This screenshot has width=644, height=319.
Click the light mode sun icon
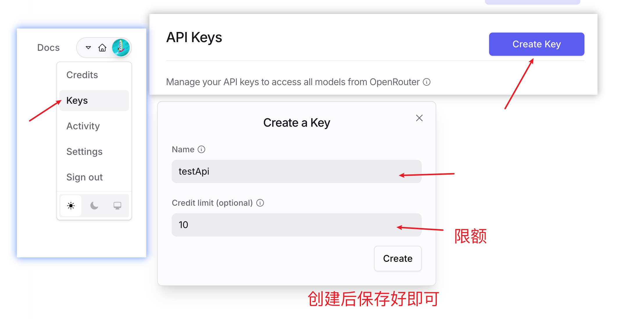point(71,205)
